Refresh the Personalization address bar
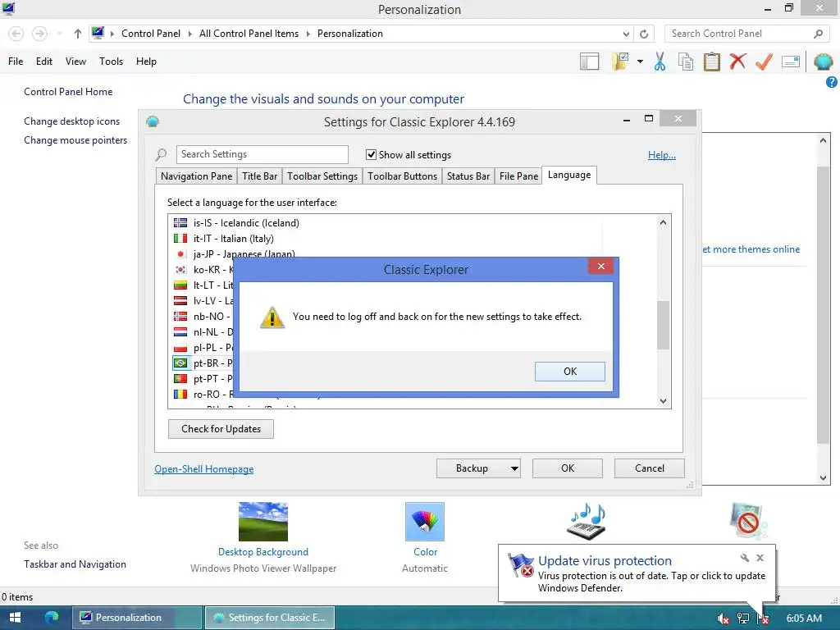 tap(644, 34)
